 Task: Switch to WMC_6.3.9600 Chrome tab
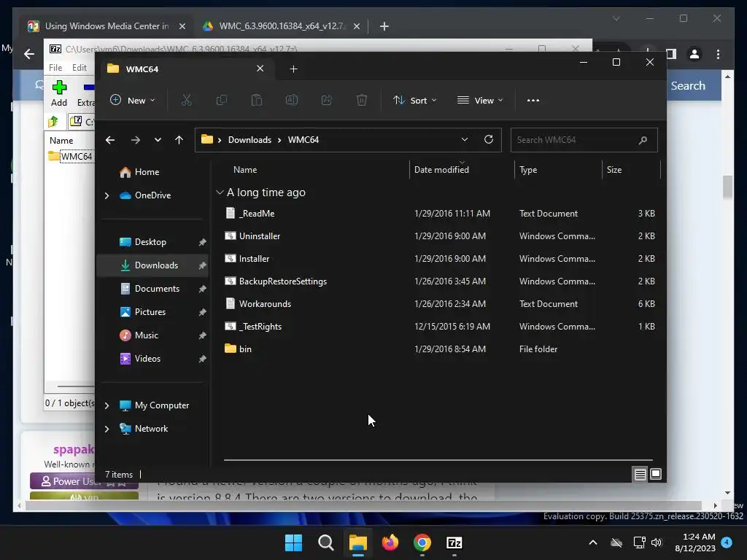coord(282,26)
